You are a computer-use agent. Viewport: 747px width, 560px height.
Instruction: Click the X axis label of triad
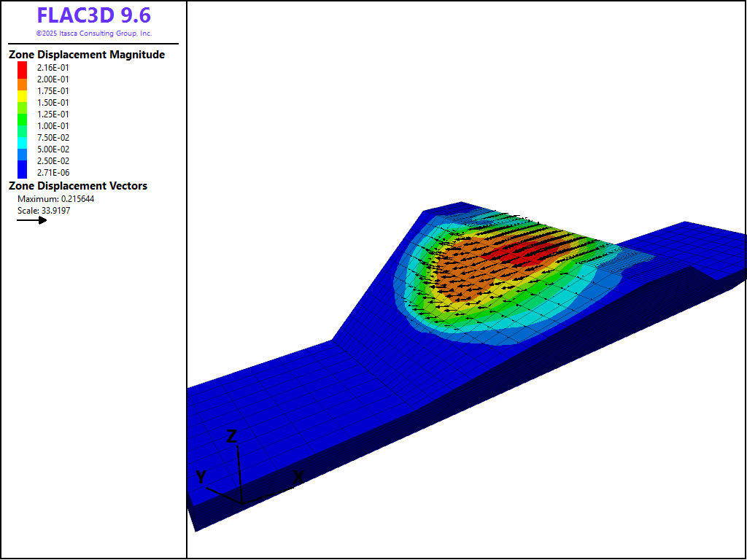tap(298, 478)
